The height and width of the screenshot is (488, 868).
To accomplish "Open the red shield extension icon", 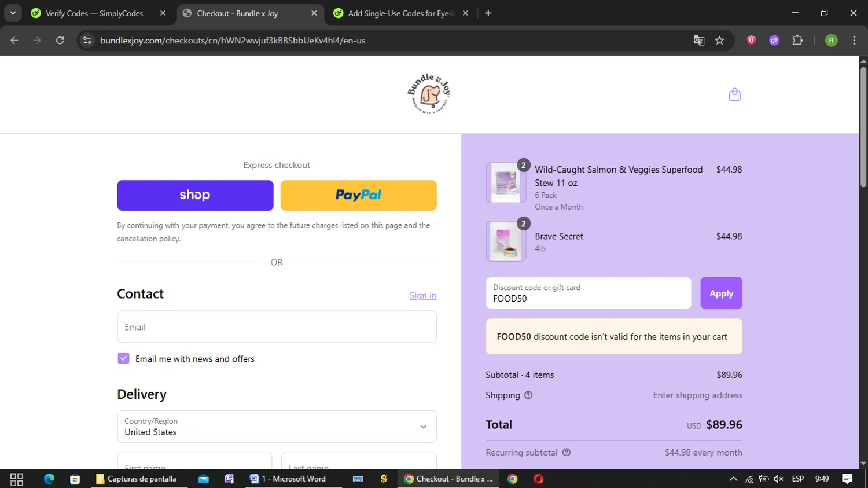I will pos(751,41).
